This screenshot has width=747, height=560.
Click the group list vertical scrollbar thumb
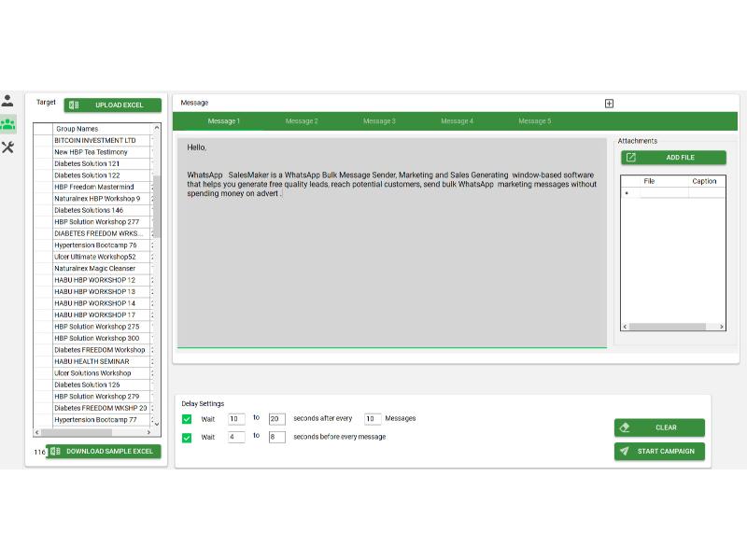click(156, 206)
